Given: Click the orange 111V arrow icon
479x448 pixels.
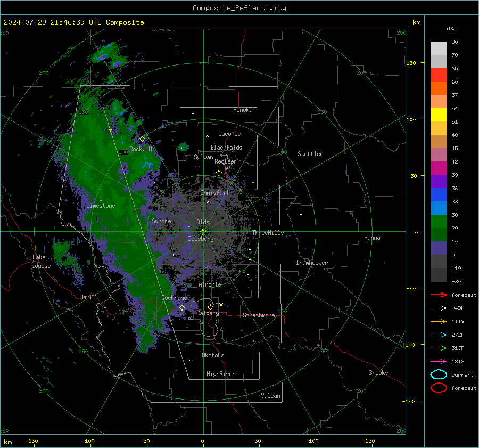Looking at the screenshot, I should click(439, 321).
